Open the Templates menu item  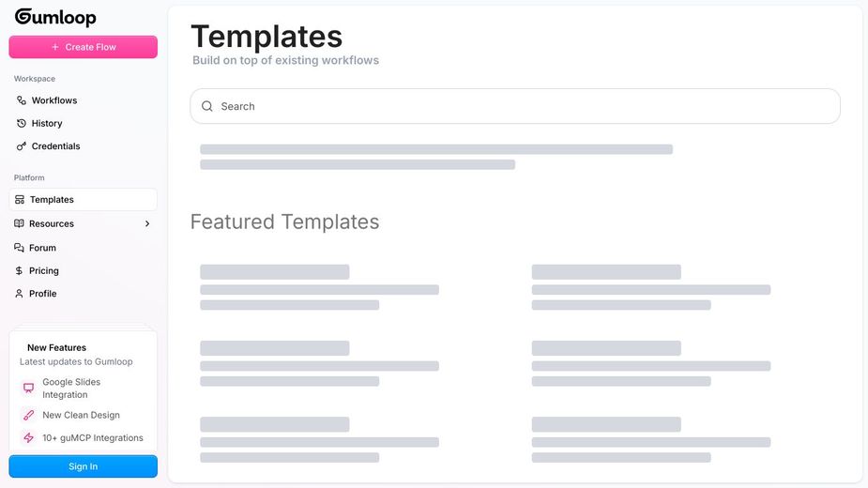coord(52,200)
